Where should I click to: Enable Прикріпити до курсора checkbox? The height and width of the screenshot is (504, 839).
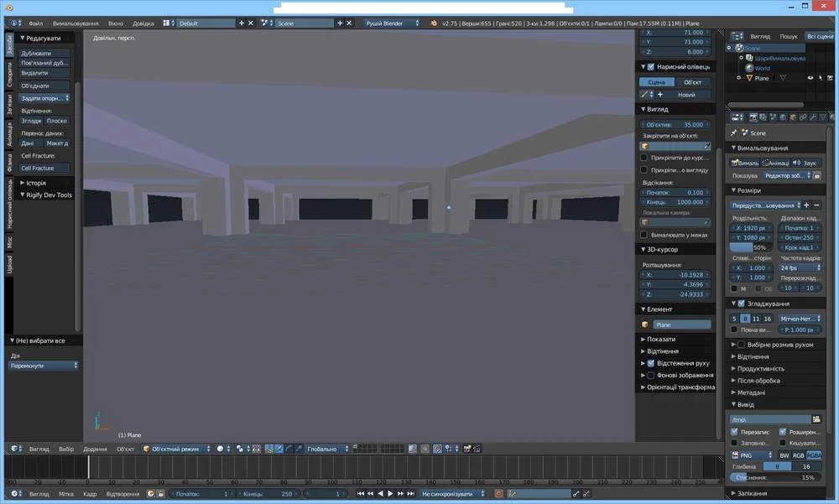644,158
